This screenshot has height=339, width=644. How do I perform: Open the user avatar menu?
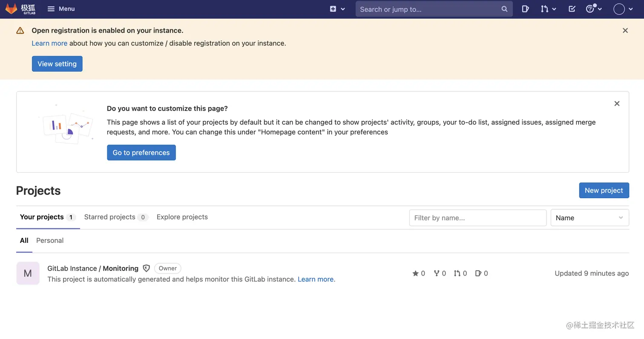pos(623,9)
